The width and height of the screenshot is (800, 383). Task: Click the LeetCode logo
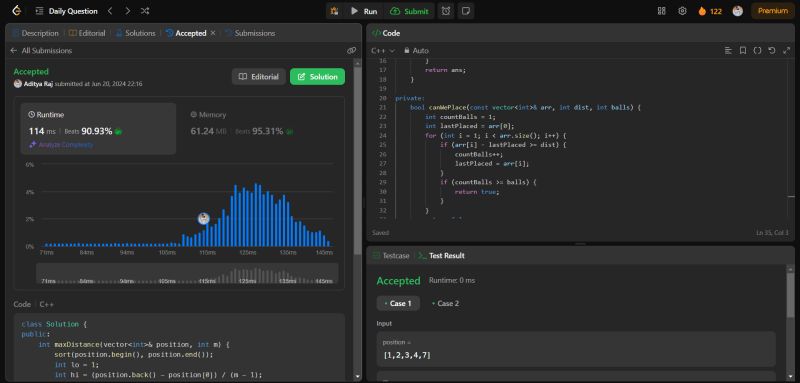tap(16, 11)
